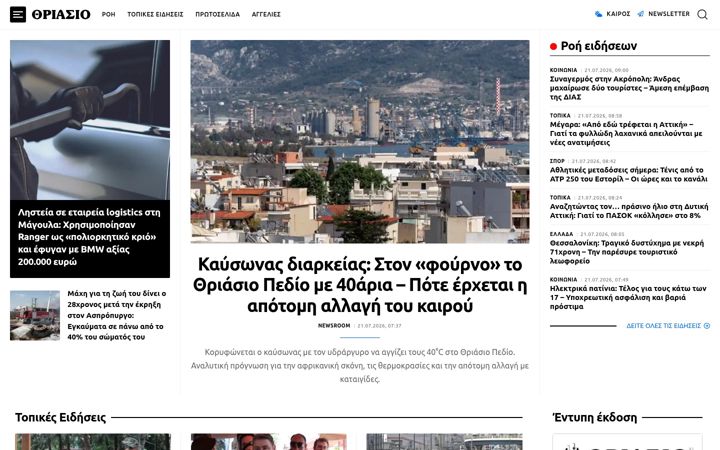Screen dimensions: 720x450
Task: Open the main city panorama image
Action: coord(360,141)
